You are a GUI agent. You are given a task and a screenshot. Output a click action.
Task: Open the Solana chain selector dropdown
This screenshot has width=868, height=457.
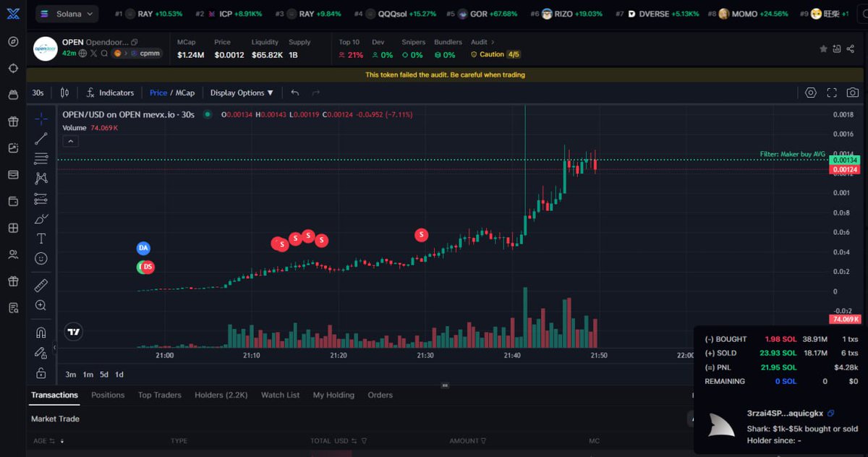point(67,14)
